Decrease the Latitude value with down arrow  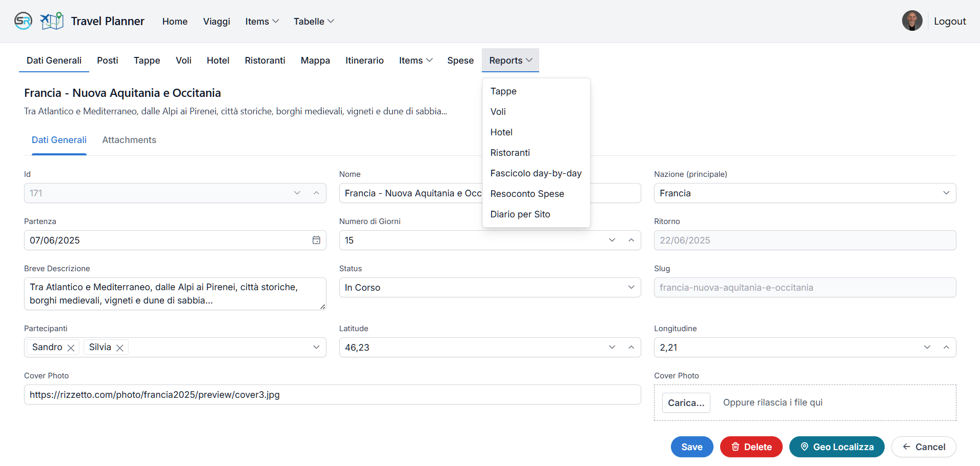(x=612, y=348)
